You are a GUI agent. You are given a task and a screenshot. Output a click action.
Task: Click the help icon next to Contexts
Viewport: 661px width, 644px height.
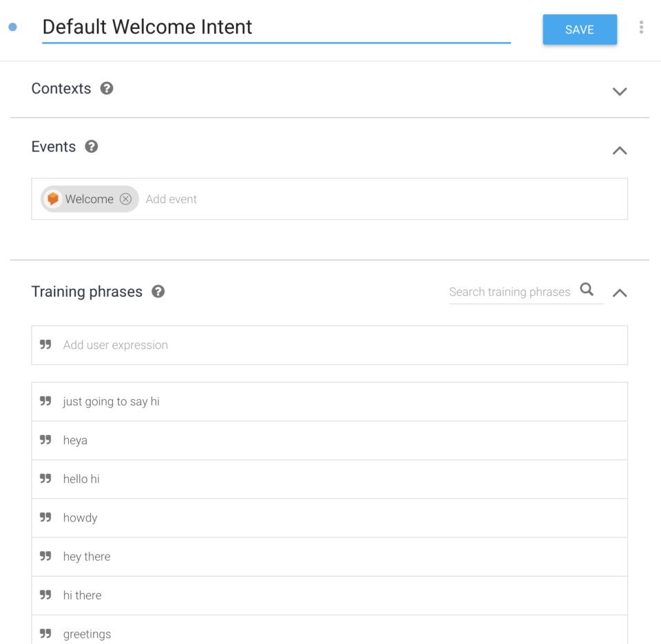(x=107, y=88)
